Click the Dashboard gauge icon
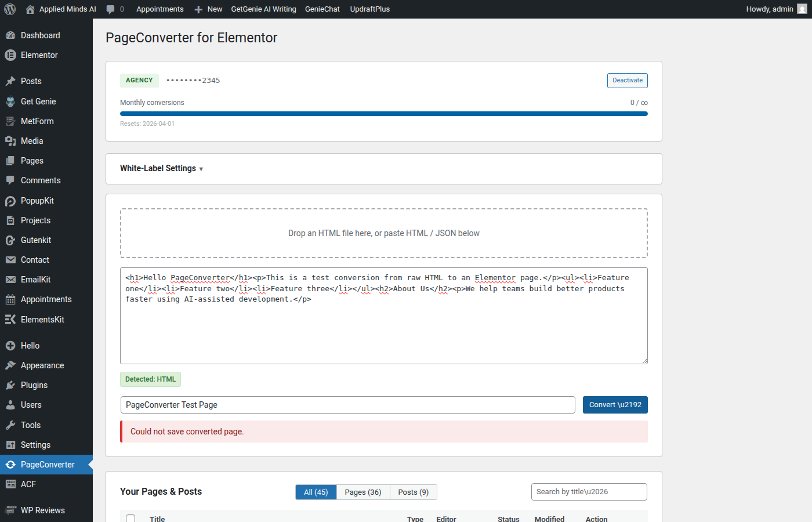 (x=10, y=35)
